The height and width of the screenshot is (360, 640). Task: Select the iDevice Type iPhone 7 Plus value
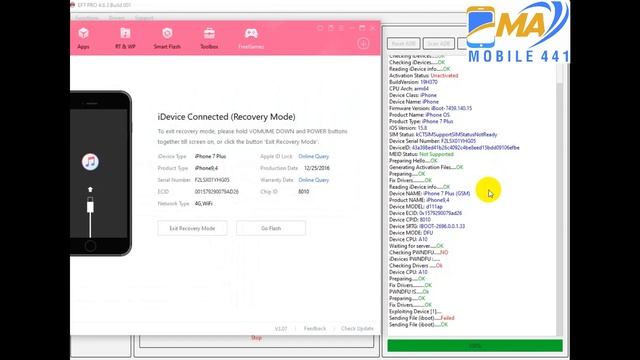(x=210, y=156)
